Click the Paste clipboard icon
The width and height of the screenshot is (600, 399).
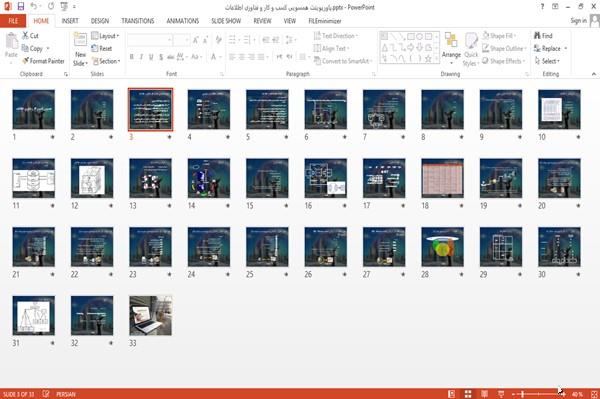(11, 41)
